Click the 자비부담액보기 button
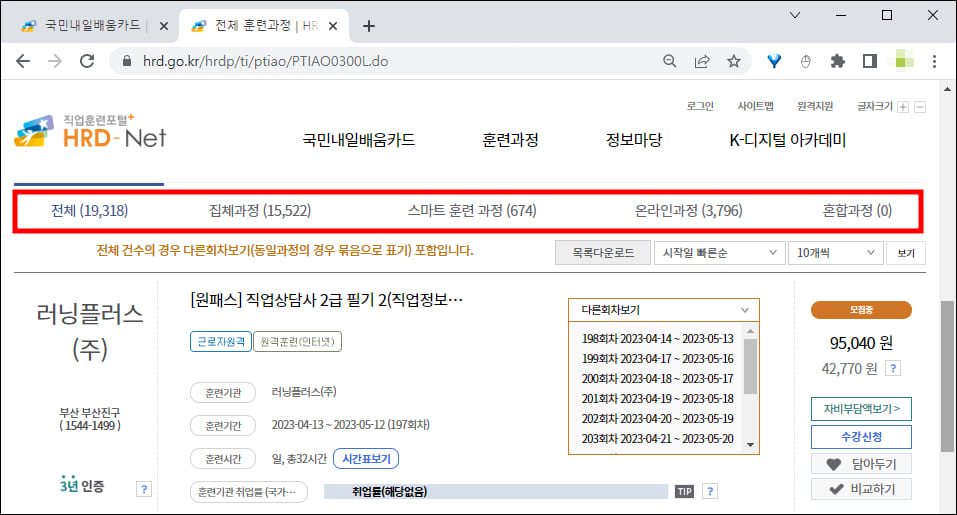The height and width of the screenshot is (515, 957). [861, 409]
